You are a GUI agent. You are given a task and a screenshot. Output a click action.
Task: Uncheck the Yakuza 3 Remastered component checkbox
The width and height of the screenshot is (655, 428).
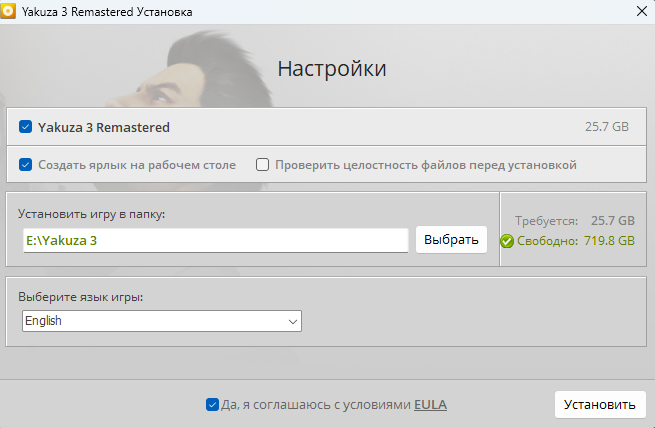(25, 127)
